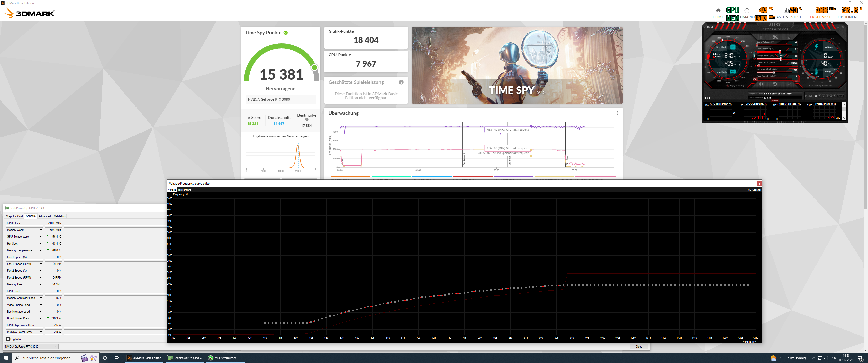Click the Afterburner apply checkmark icon
Image resolution: width=868 pixels, height=363 pixels.
[x=789, y=84]
